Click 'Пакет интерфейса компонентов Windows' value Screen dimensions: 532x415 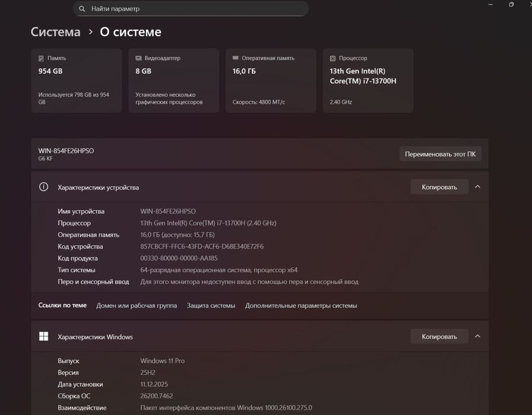pyautogui.click(x=226, y=407)
